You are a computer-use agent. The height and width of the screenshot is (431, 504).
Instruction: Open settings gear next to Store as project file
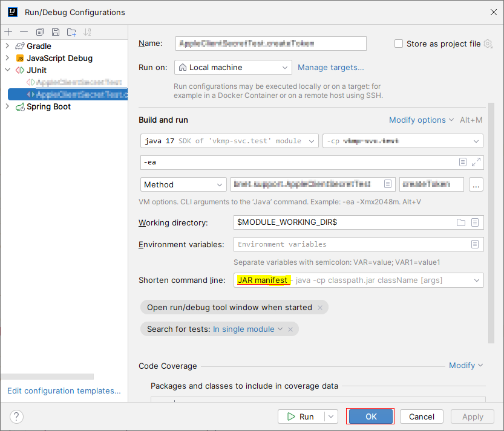488,44
